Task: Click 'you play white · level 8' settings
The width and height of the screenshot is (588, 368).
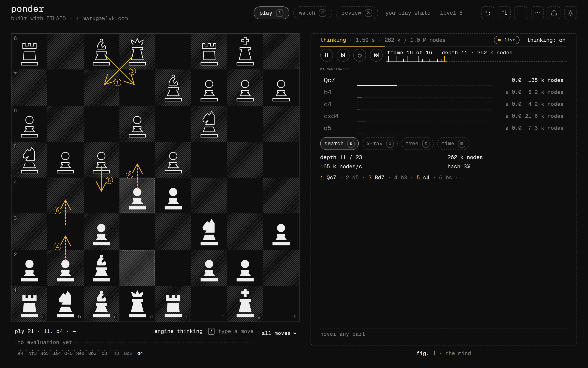Action: pyautogui.click(x=424, y=13)
